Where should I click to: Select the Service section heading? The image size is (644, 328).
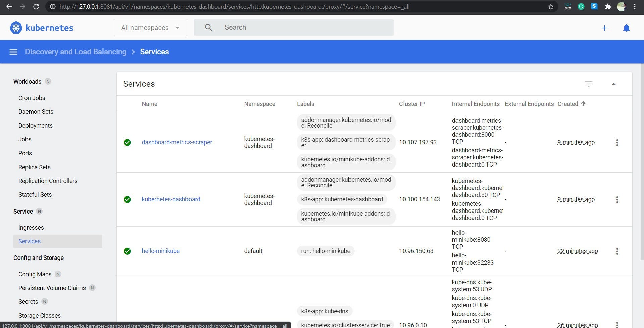click(x=23, y=212)
